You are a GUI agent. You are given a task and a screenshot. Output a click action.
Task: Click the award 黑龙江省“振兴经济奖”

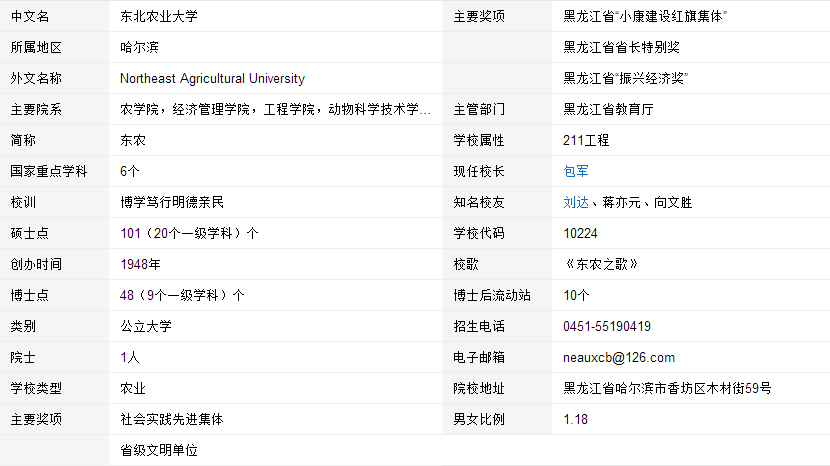pos(625,78)
